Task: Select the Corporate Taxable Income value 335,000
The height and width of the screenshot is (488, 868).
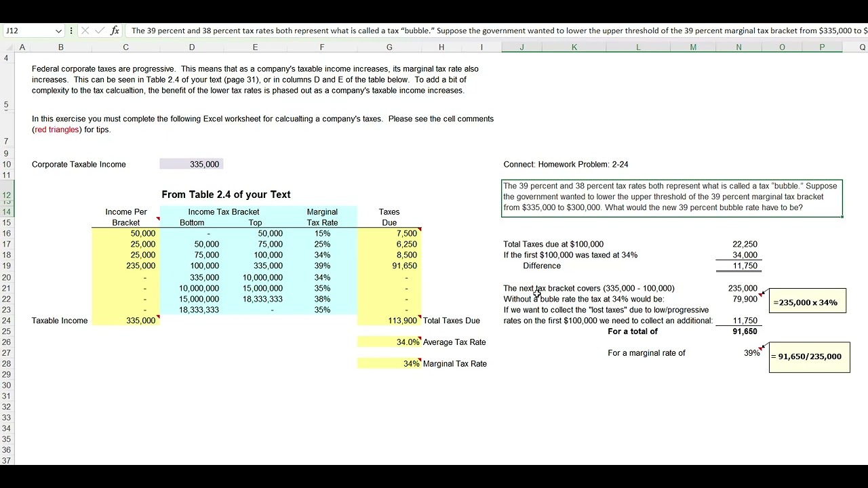Action: 192,164
